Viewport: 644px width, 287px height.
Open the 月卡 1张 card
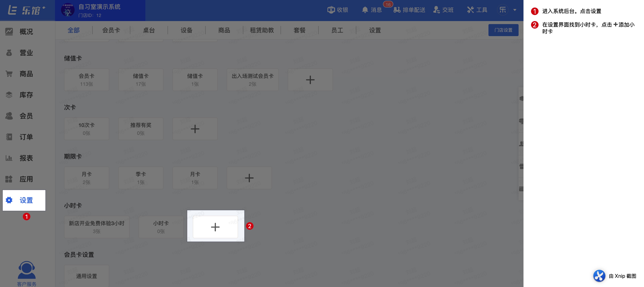[x=195, y=178]
